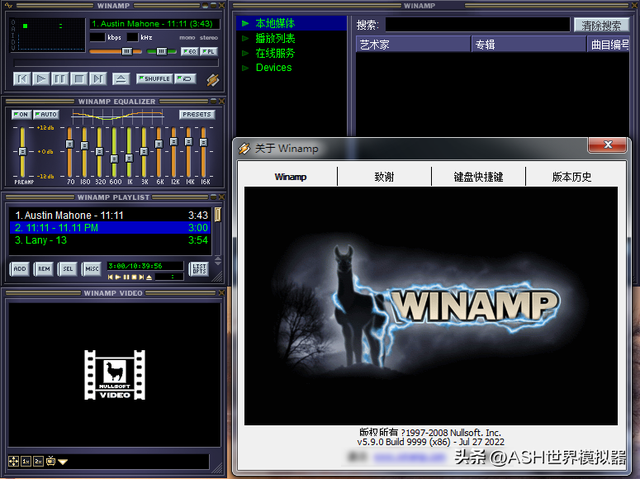Click the blurred link in About dialog

coord(409,458)
